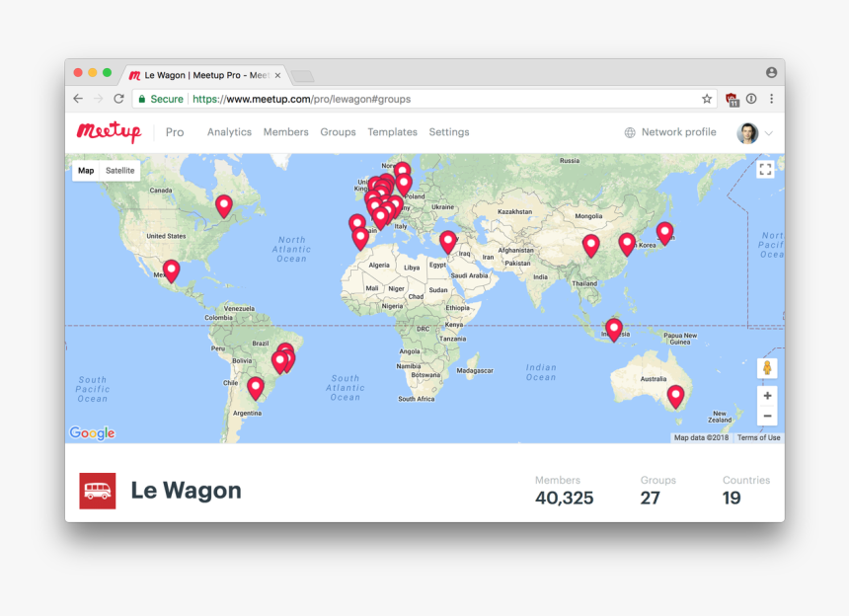Click the Google logo on map

pyautogui.click(x=92, y=432)
